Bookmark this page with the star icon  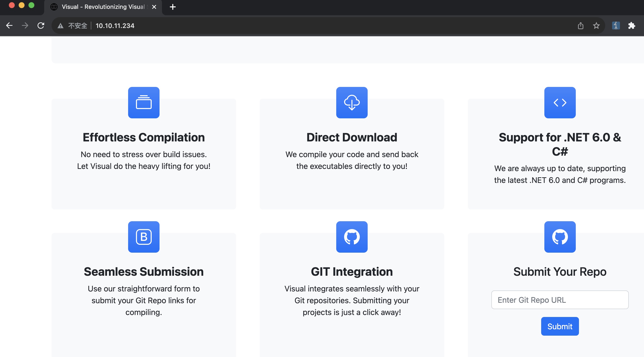click(596, 26)
